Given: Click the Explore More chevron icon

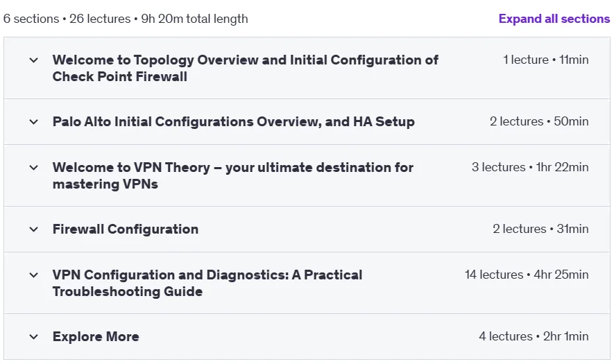Looking at the screenshot, I should (34, 336).
